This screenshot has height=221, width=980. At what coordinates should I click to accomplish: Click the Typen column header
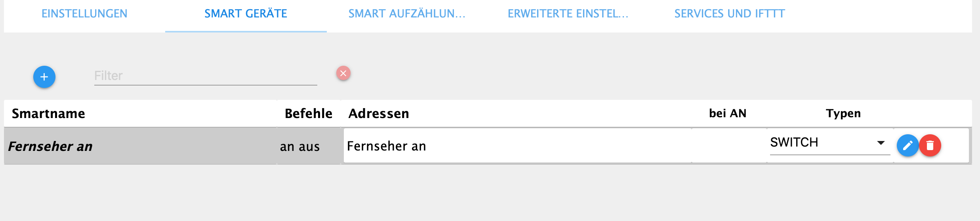(843, 114)
